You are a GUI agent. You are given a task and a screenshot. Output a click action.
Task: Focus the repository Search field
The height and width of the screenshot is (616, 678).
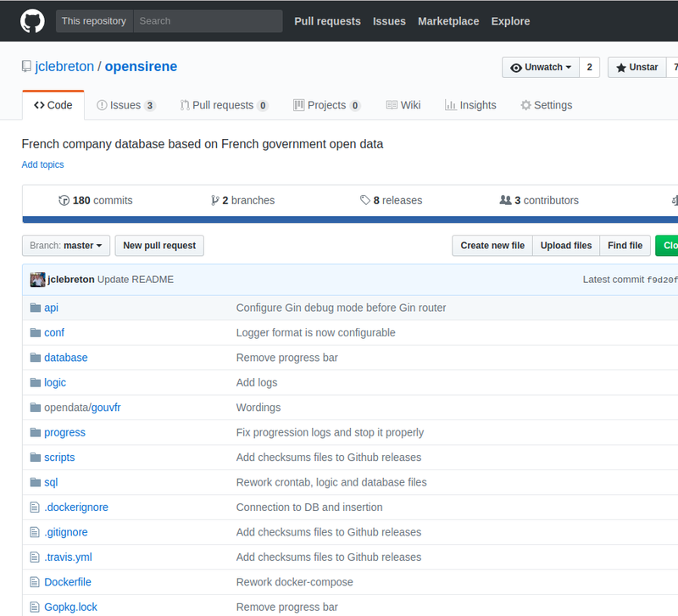(208, 21)
